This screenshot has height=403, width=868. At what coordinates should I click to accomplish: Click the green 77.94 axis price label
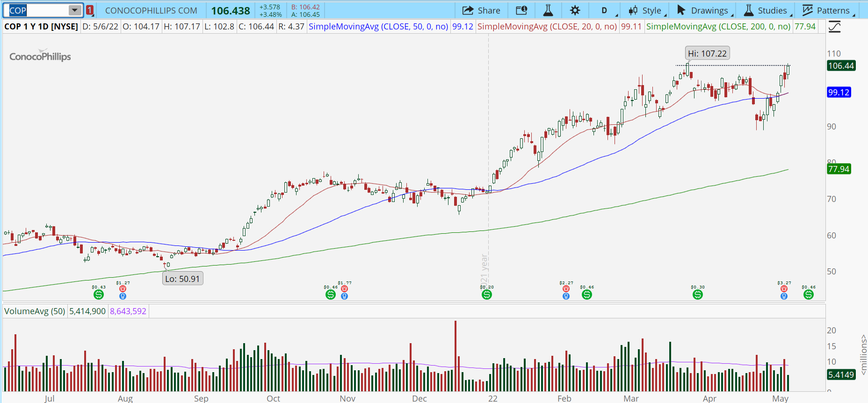pos(839,169)
